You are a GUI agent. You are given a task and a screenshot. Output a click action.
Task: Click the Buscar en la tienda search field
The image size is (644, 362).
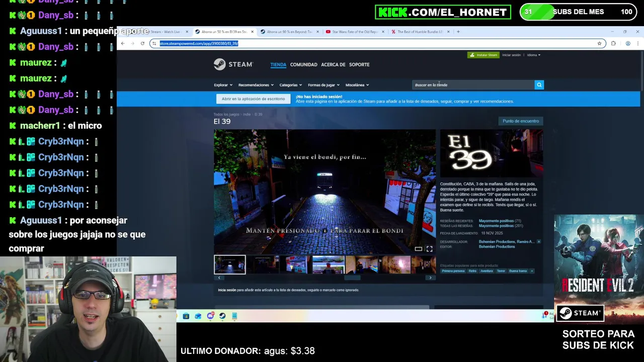(x=473, y=85)
